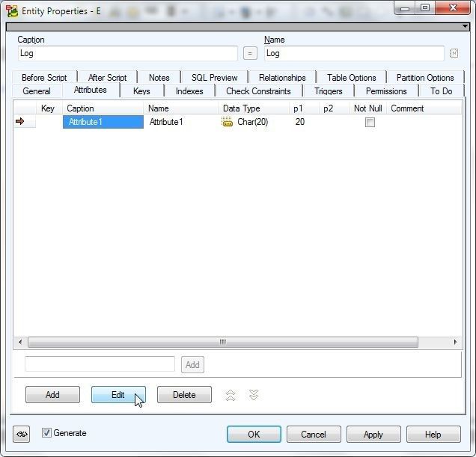Click the Name column header in grid
The width and height of the screenshot is (476, 457).
click(x=181, y=108)
